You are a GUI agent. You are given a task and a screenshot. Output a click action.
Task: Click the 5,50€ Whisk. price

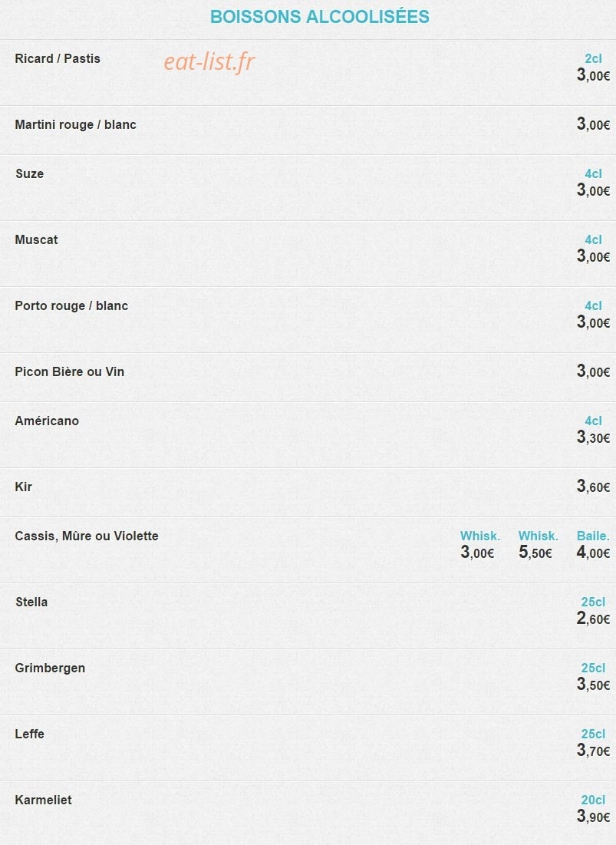(535, 553)
